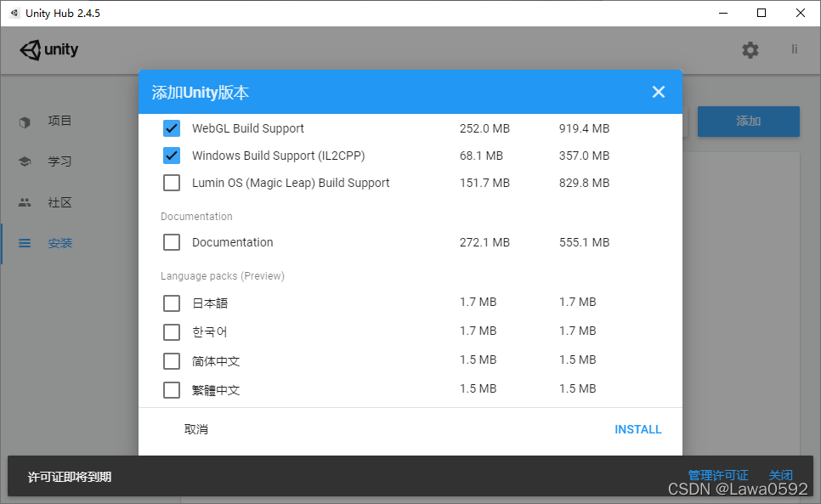The image size is (821, 504).
Task: Check the 日本語 language pack
Action: pyautogui.click(x=172, y=303)
